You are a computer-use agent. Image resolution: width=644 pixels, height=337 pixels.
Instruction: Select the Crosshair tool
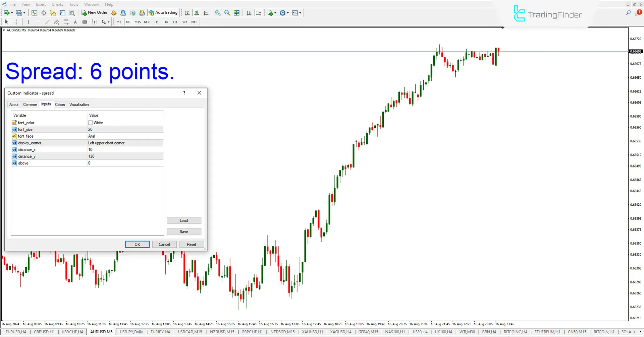16,22
